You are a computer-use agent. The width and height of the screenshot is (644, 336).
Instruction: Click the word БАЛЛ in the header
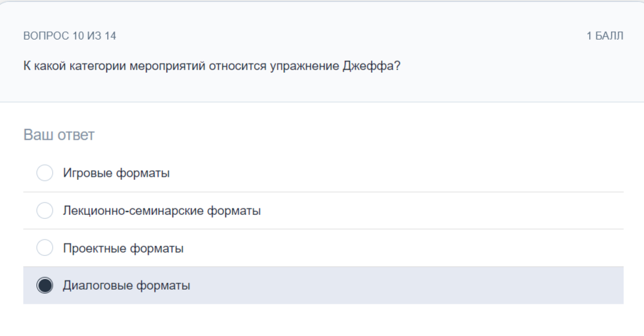(610, 36)
